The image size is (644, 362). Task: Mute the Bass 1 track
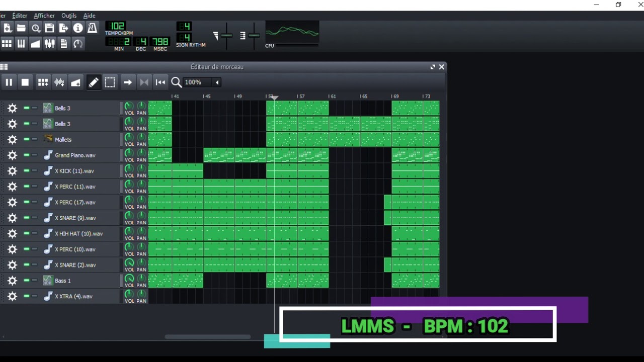pyautogui.click(x=27, y=280)
